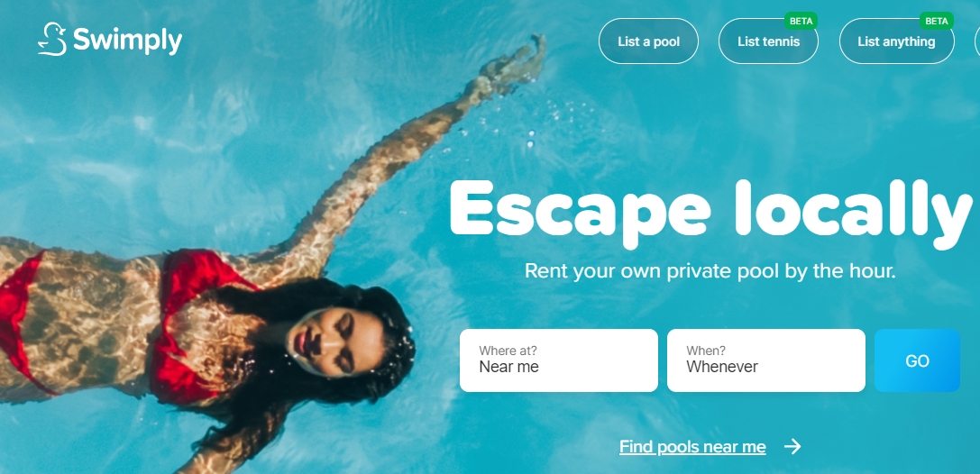980x474 pixels.
Task: Follow the Find pools near me link
Action: click(x=692, y=447)
